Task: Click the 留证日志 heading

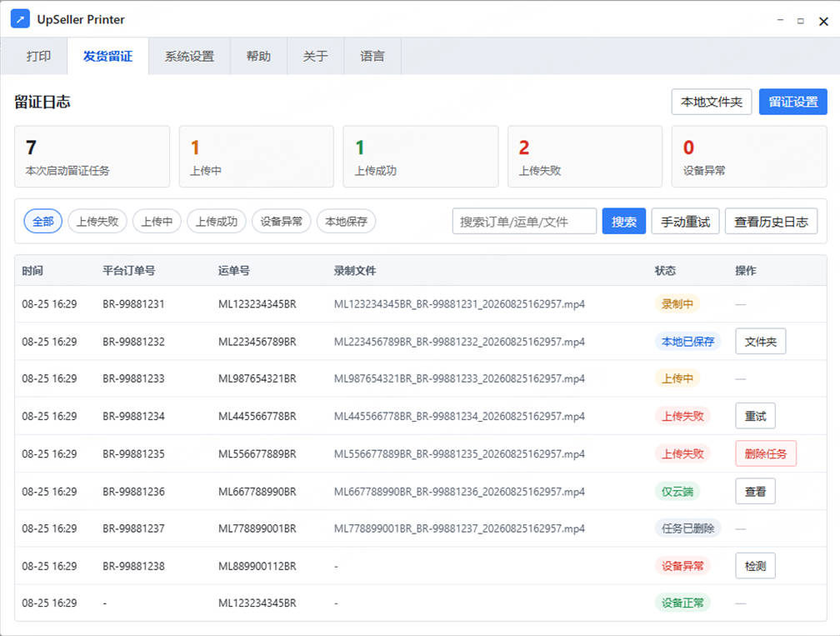Action: pyautogui.click(x=42, y=102)
